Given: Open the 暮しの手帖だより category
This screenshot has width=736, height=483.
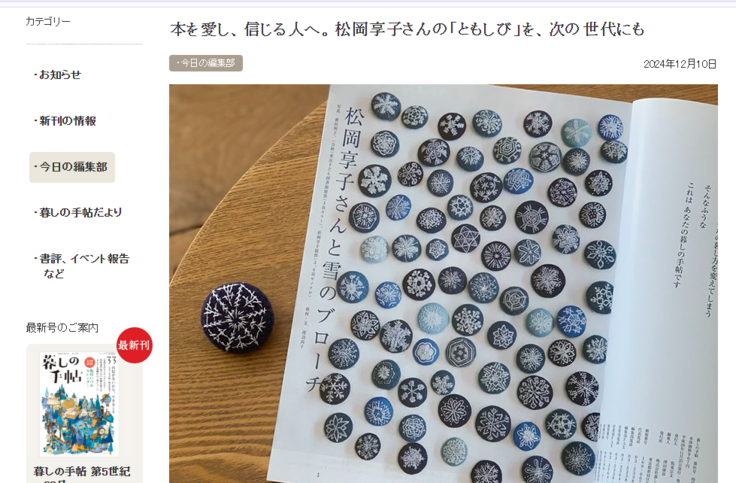Looking at the screenshot, I should pos(77,213).
